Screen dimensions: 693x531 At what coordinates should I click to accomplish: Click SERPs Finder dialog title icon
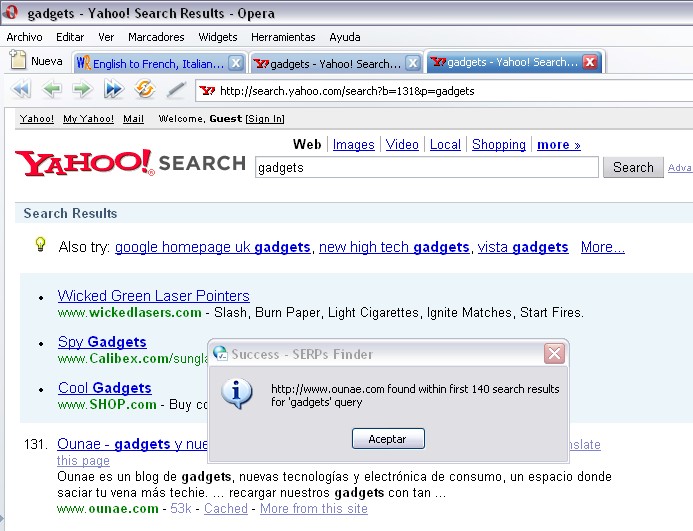(x=220, y=354)
